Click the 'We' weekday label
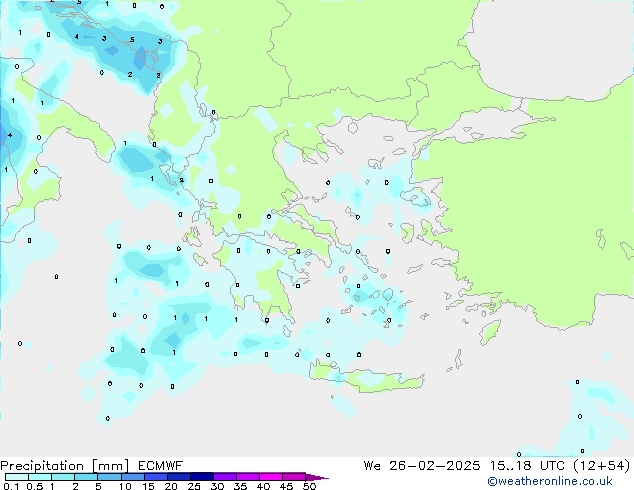Screen dimensions: 634x490 pyautogui.click(x=372, y=466)
